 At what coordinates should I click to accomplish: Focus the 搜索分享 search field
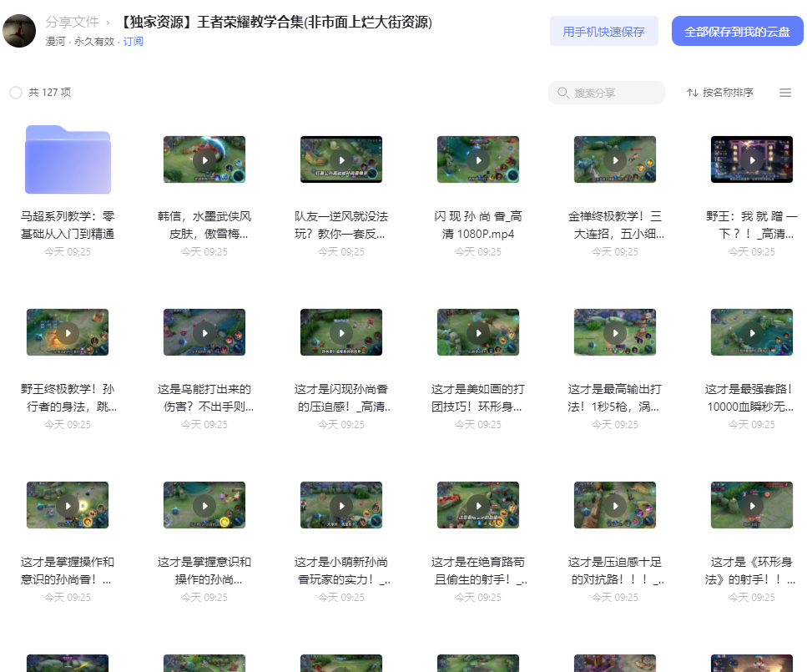607,93
